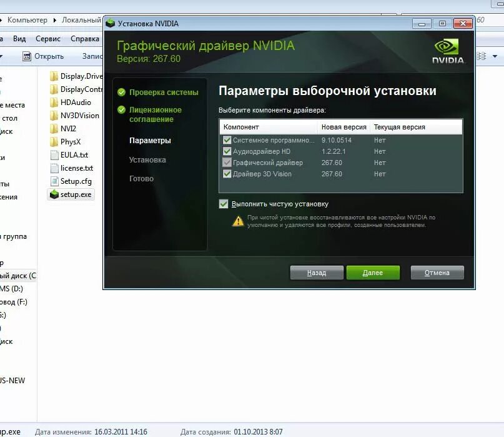Click Готово step in installer sidebar

tap(141, 179)
